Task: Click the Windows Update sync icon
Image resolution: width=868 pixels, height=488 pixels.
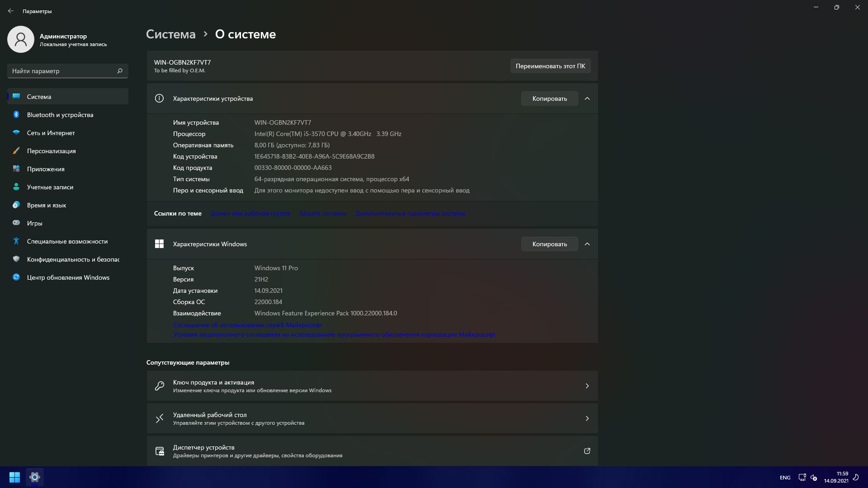Action: [x=16, y=277]
